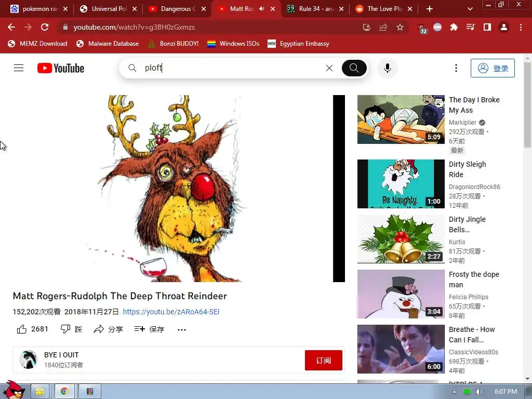Click the share arrow under video
The image size is (532, 399).
tap(99, 329)
